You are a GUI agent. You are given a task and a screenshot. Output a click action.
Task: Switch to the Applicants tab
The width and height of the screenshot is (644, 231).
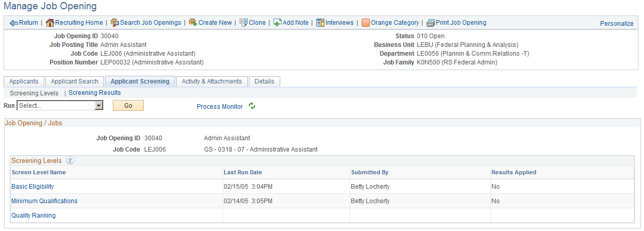click(x=24, y=81)
